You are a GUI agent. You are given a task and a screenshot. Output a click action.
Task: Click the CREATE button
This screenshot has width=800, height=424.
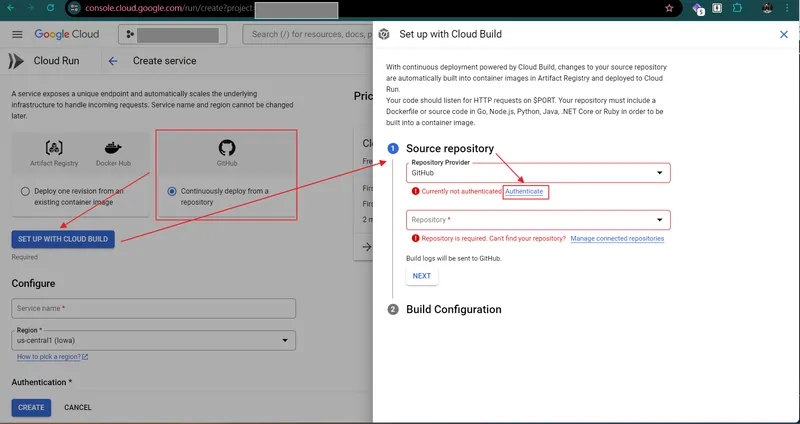pyautogui.click(x=31, y=408)
